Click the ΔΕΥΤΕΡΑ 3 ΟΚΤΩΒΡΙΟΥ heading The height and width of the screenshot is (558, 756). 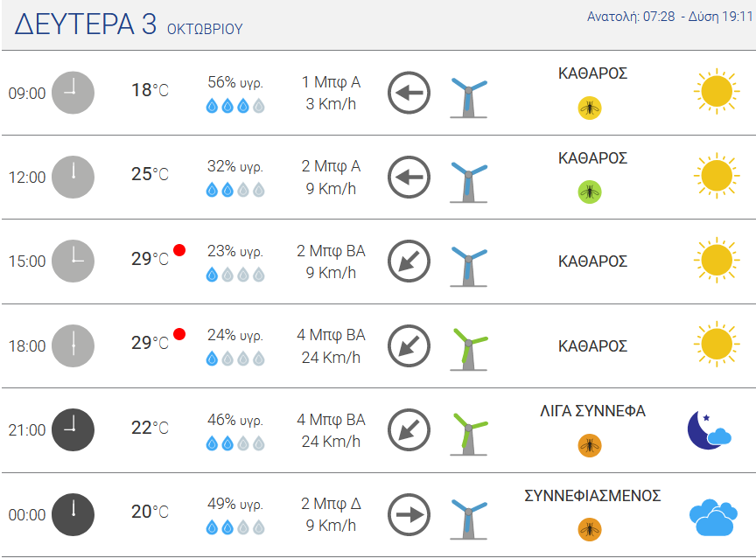(129, 24)
